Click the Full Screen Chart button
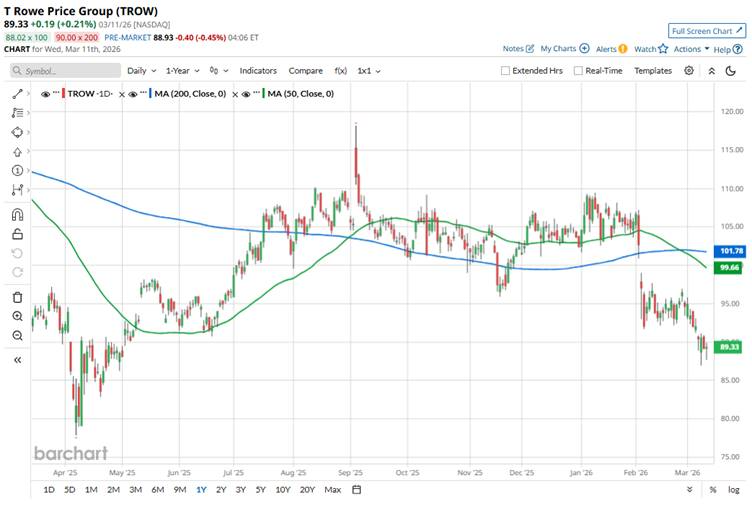Viewport: 752px width, 512px height. pos(707,31)
